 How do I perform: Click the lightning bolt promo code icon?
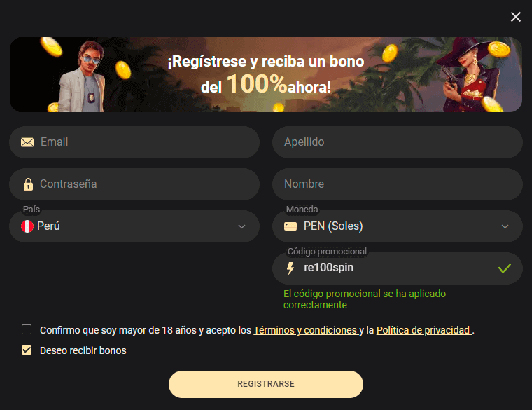(290, 268)
